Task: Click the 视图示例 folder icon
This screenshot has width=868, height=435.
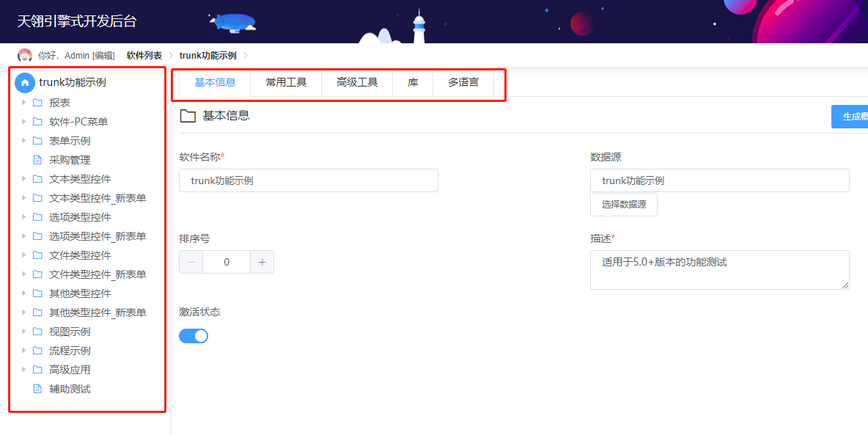Action: pos(37,331)
